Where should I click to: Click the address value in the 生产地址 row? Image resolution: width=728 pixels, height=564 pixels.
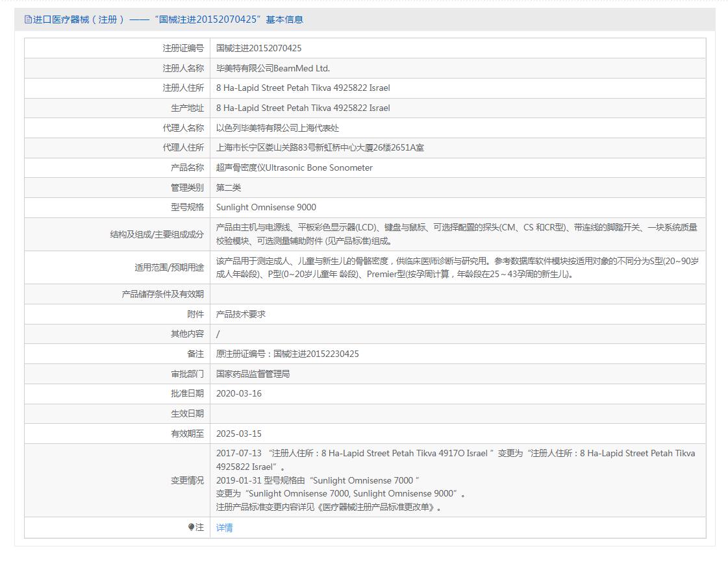[303, 108]
